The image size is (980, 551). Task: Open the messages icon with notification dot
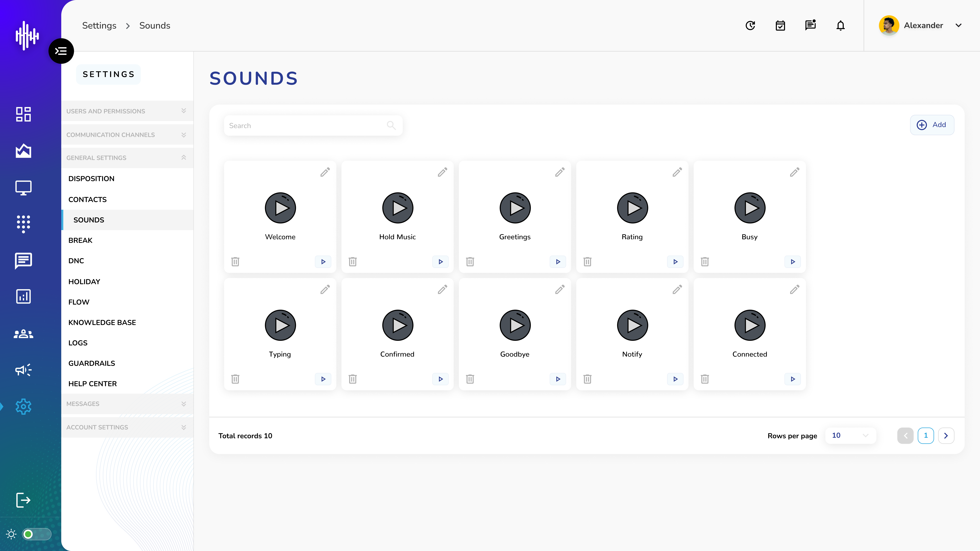click(x=810, y=25)
